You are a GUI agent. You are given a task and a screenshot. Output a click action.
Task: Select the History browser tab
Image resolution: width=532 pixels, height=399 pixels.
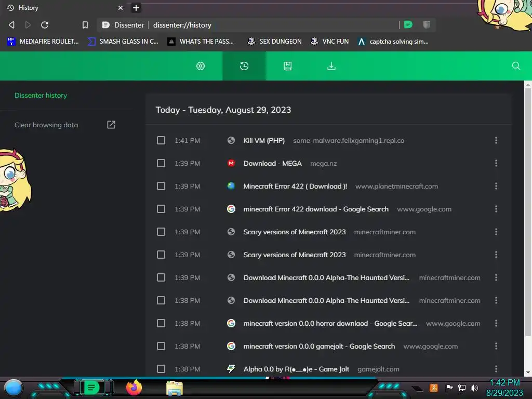coord(64,8)
